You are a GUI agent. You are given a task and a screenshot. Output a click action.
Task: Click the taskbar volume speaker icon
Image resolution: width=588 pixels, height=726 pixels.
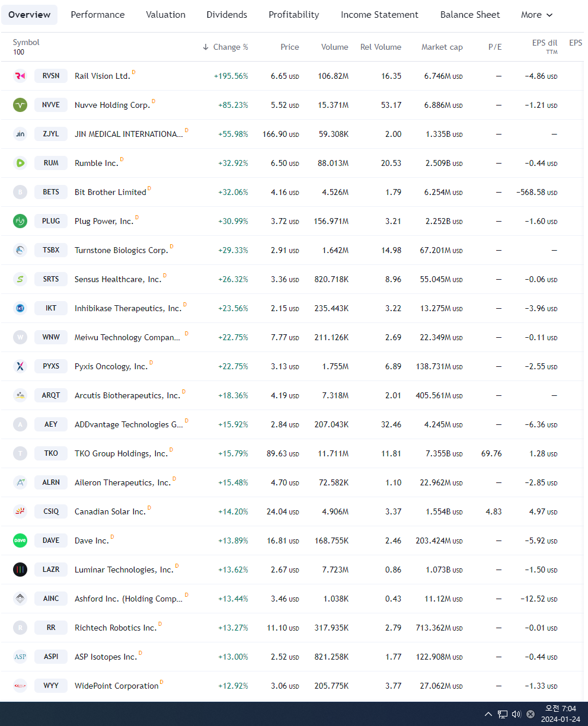coord(516,714)
